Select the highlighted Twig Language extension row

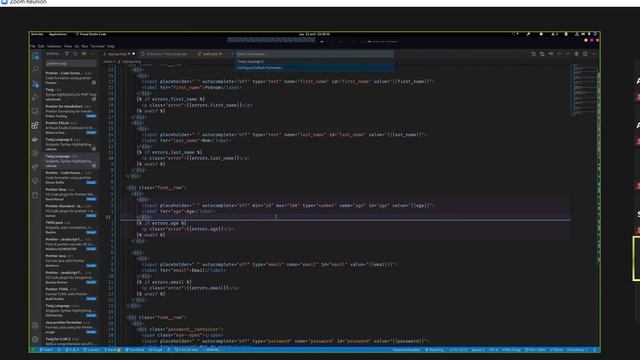coord(71,161)
